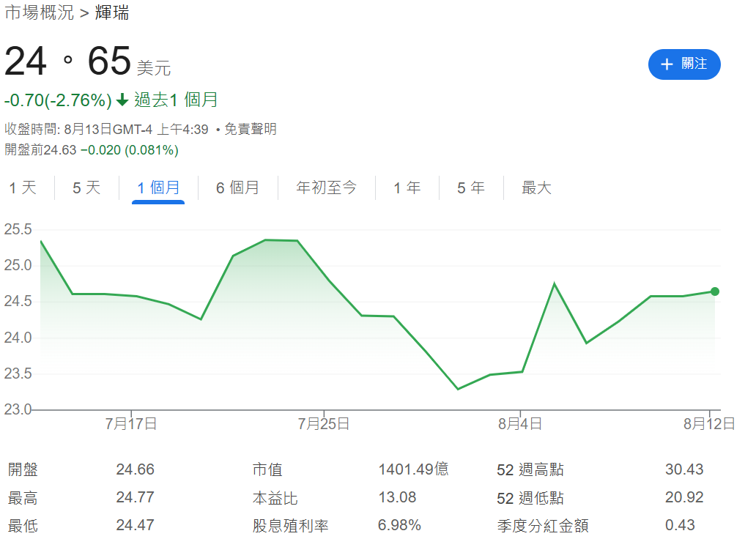Click the 最高 value 24.77
This screenshot has width=756, height=539.
(x=135, y=497)
